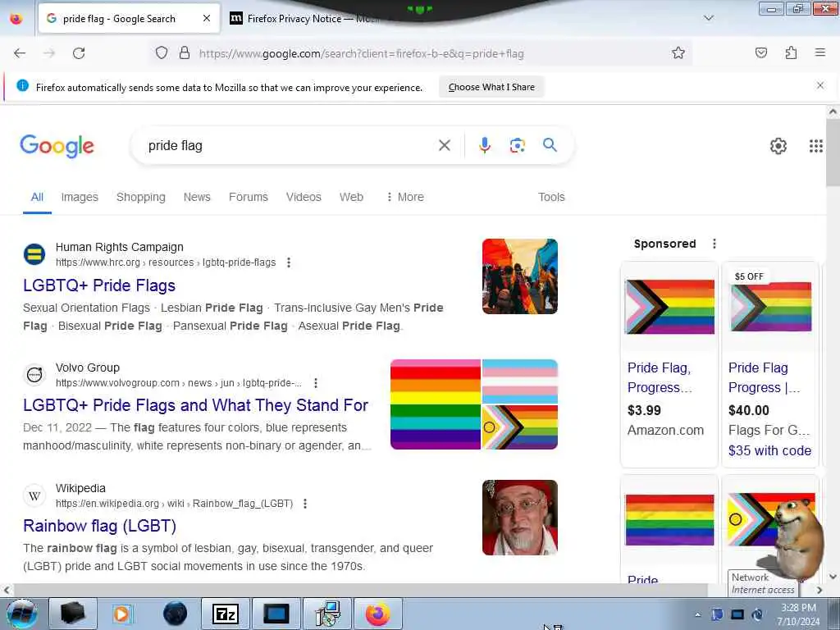The width and height of the screenshot is (840, 630).
Task: Expand the More search filters menu
Action: [x=404, y=197]
